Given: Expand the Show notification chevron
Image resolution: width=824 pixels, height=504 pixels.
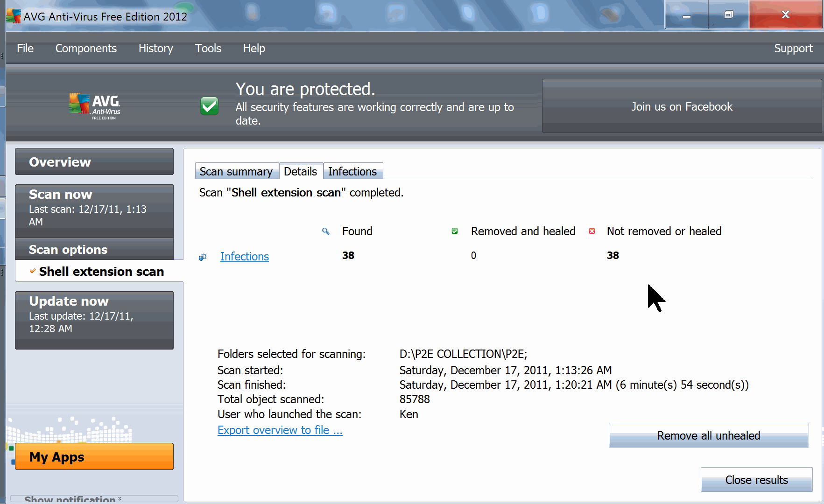Looking at the screenshot, I should pyautogui.click(x=120, y=498).
